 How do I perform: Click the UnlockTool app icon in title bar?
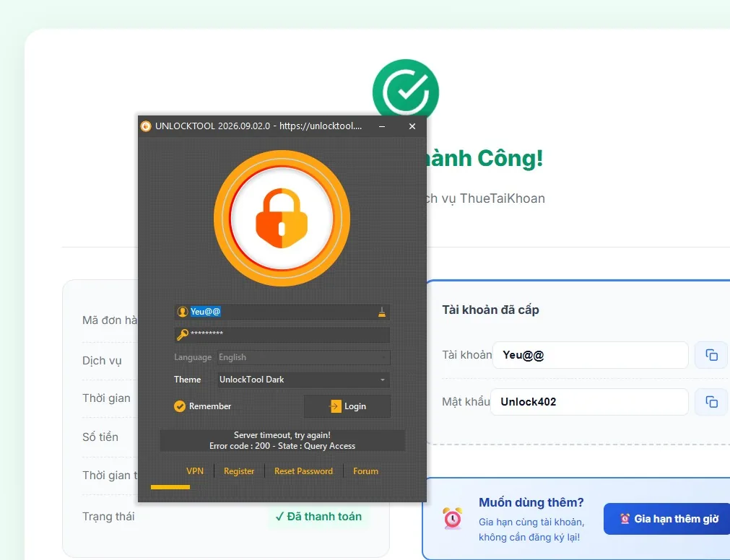146,126
